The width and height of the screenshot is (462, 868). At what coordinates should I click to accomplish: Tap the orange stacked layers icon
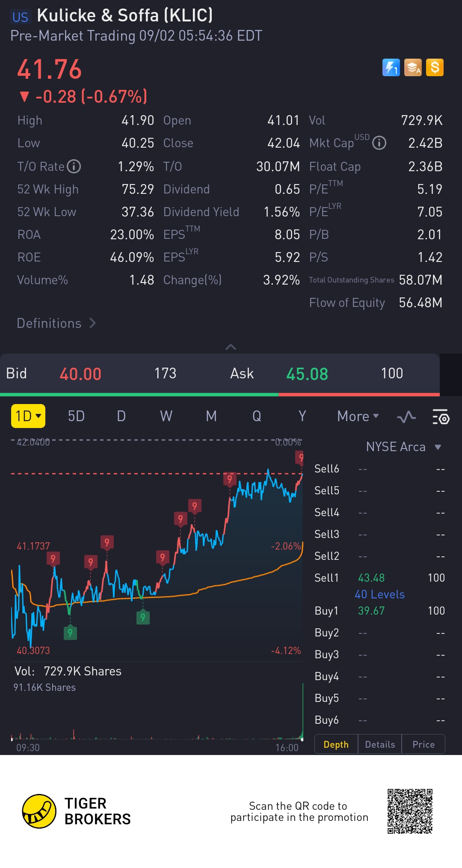413,68
